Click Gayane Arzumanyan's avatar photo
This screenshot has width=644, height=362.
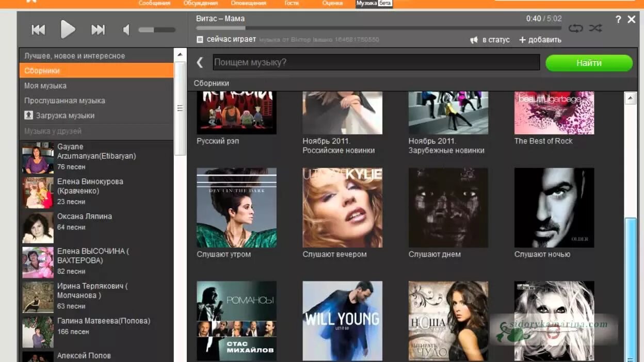click(38, 158)
